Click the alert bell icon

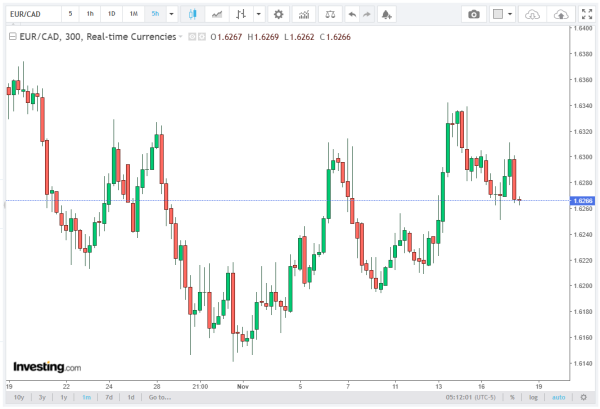388,15
